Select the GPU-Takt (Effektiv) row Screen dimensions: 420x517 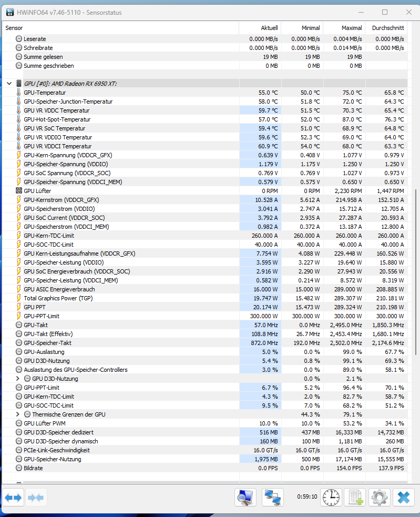204,333
